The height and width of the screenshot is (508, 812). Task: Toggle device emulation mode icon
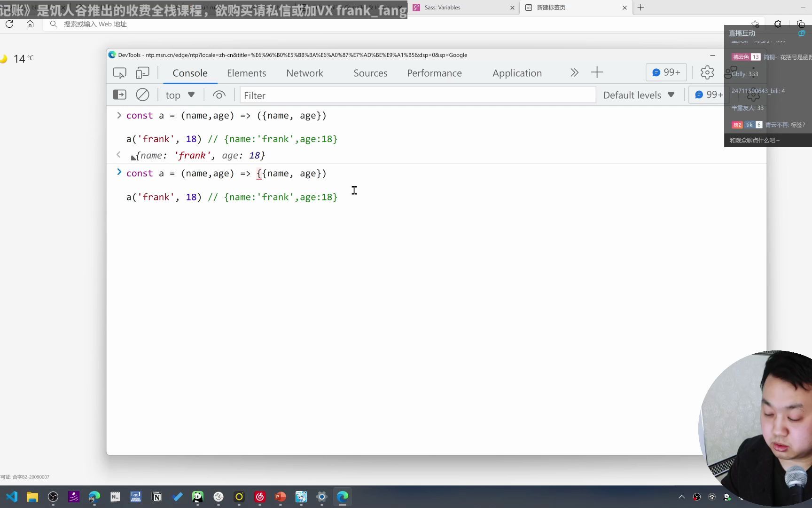pos(142,73)
